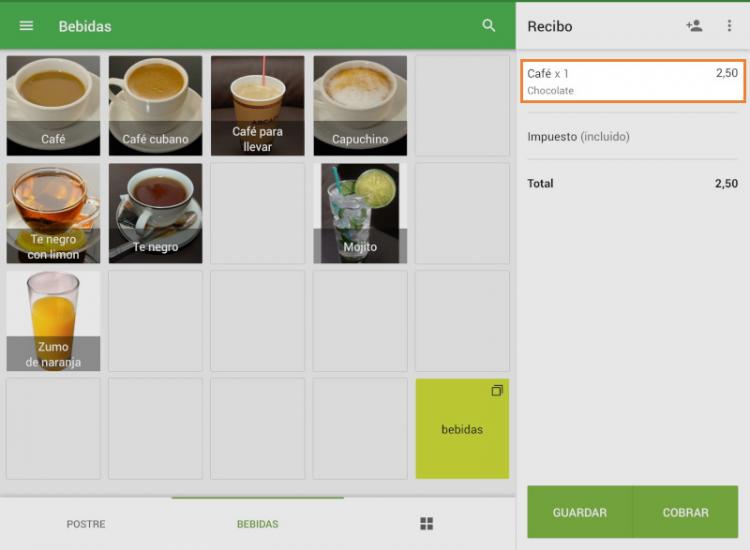Select the BEBIDAS tab
Screen dimensions: 750x550
pyautogui.click(x=257, y=524)
